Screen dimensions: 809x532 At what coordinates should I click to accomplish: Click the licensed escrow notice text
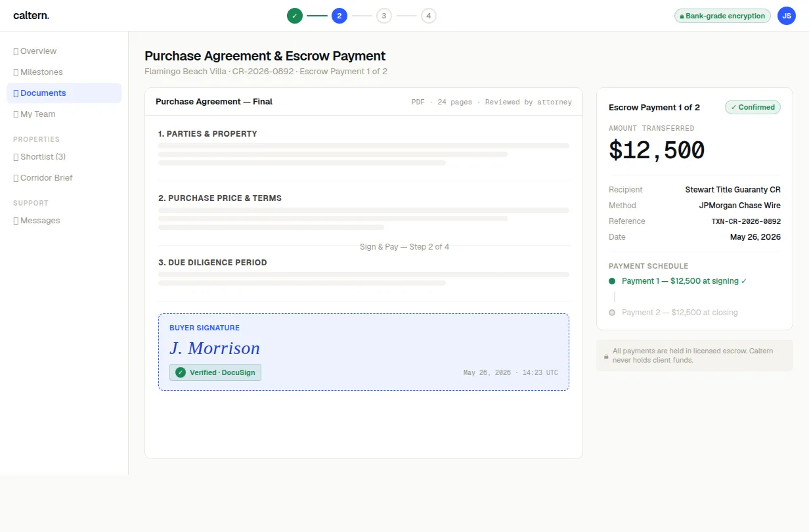click(693, 355)
